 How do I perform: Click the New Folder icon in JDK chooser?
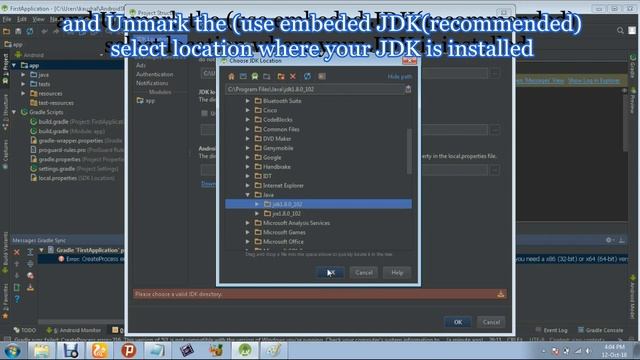[x=281, y=76]
